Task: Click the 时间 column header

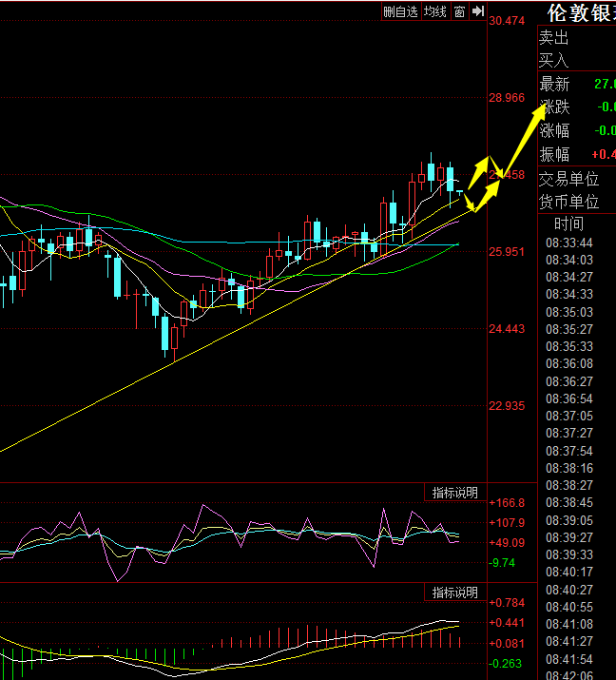Action: coord(569,223)
